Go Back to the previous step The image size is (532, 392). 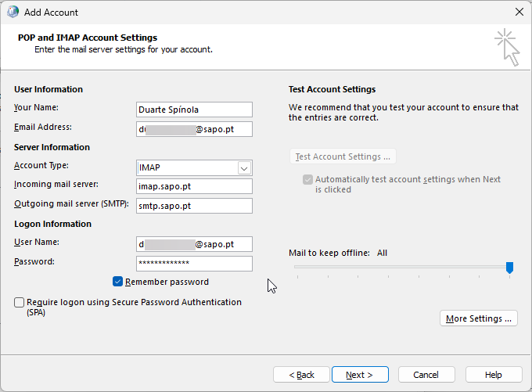coord(300,375)
